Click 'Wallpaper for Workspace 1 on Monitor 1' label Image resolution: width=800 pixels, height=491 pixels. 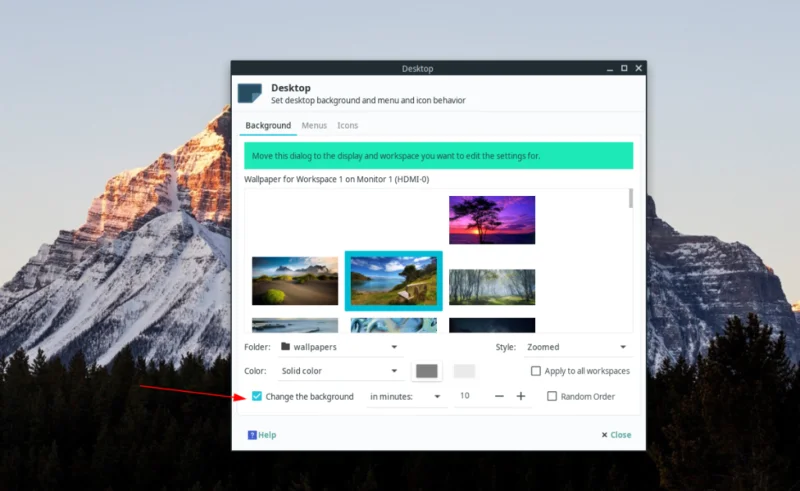coord(337,179)
